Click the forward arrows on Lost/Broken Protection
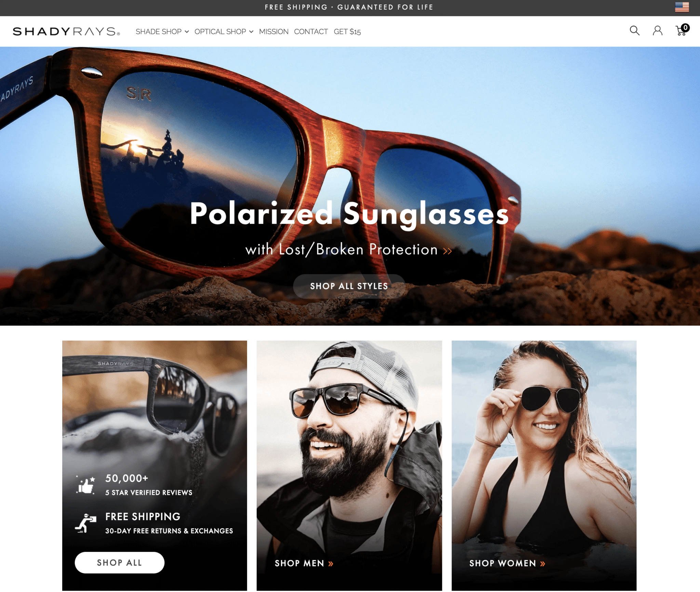Screen dimensions: 700x592 (447, 249)
